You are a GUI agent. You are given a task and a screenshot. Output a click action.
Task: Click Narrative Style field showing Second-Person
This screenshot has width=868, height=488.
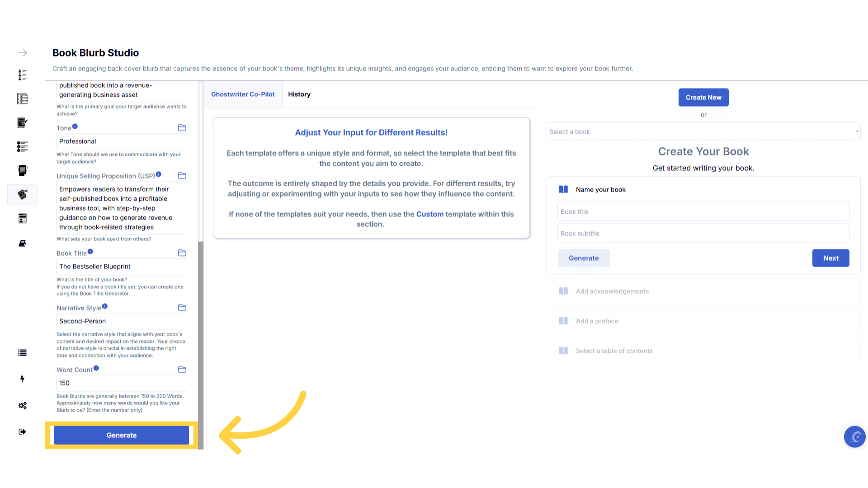click(x=122, y=321)
